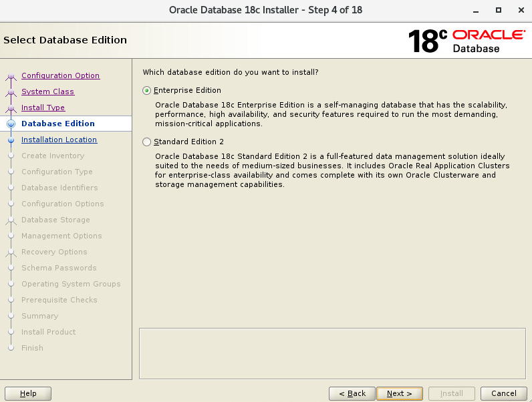Viewport: 532px width, 402px height.
Task: Proceed with the Next button
Action: 400,393
